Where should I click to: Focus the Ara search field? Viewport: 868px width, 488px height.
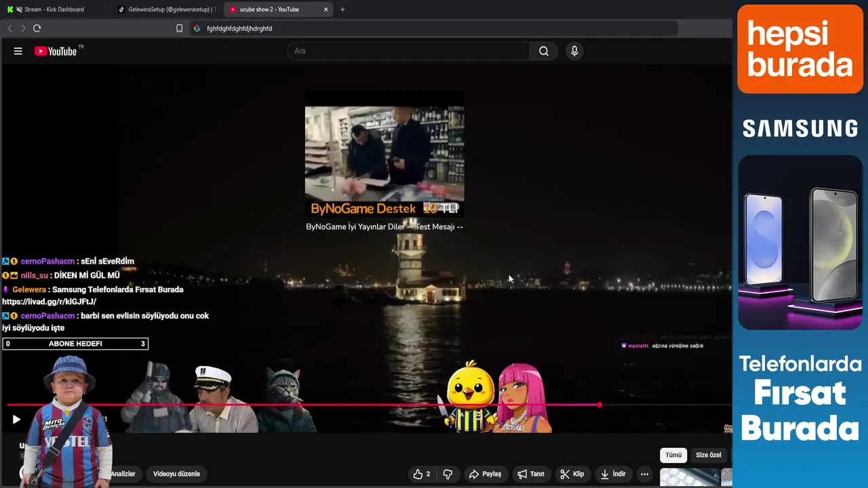(x=408, y=51)
